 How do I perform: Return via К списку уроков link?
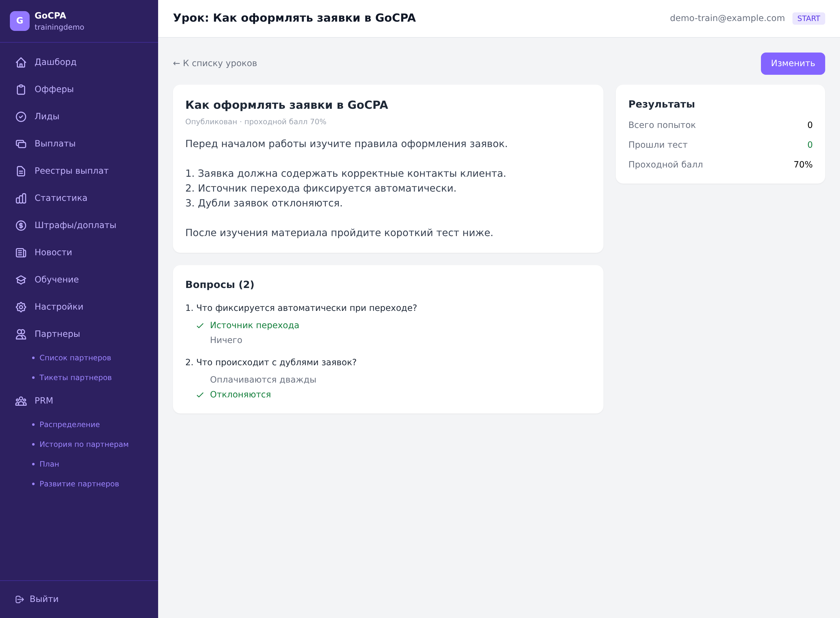215,63
